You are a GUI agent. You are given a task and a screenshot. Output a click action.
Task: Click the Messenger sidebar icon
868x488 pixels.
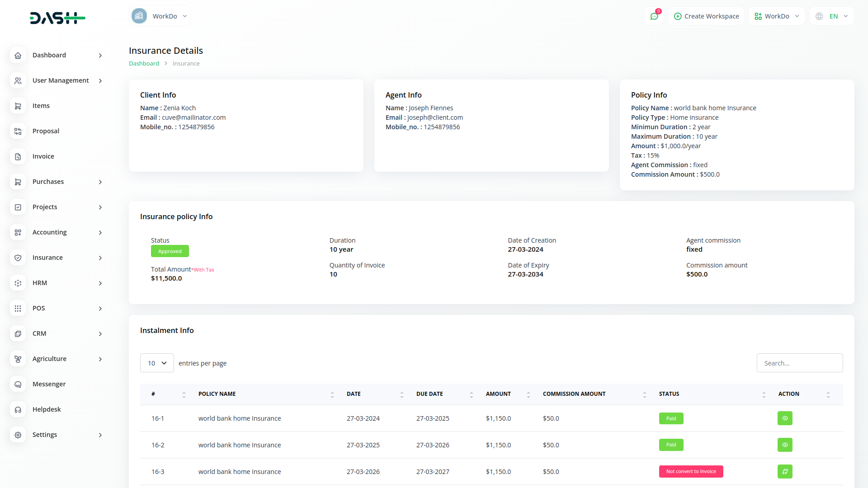[18, 384]
